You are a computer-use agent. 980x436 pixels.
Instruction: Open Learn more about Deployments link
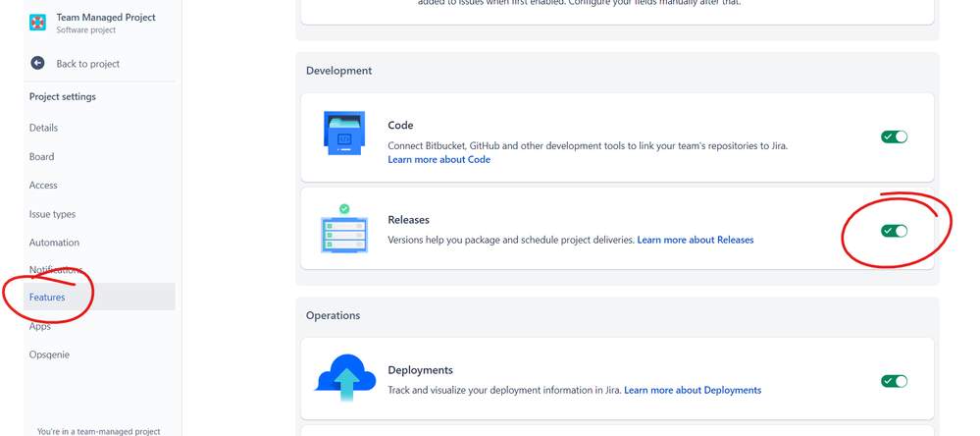click(x=693, y=390)
